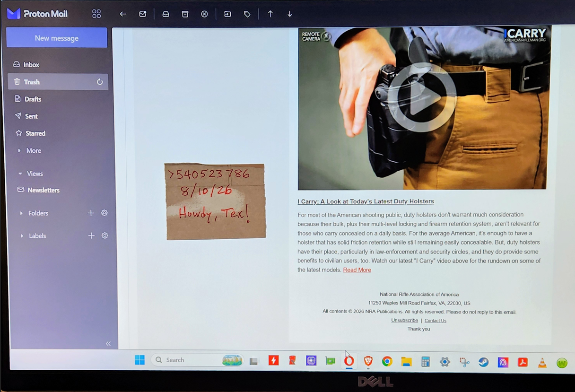Open Opera browser from taskbar
Image resolution: width=575 pixels, height=392 pixels.
click(349, 361)
